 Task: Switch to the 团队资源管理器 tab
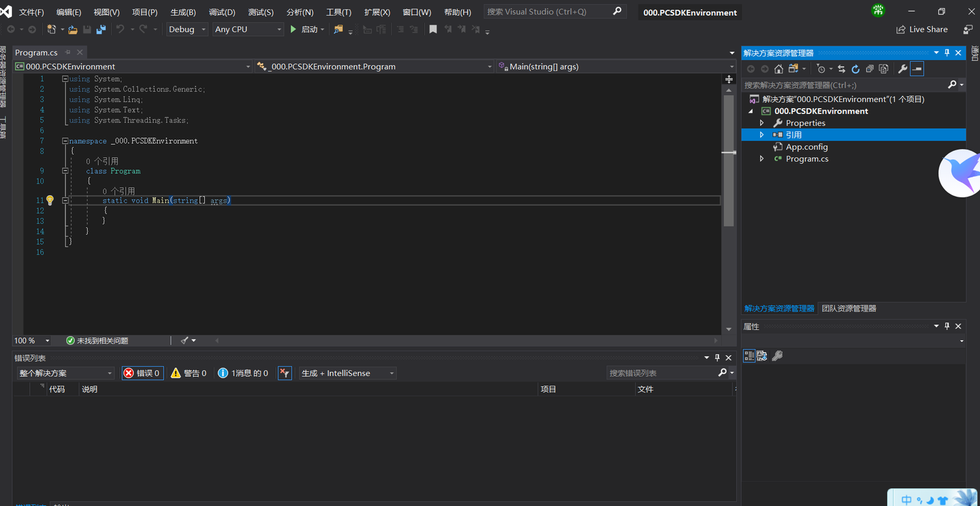[849, 308]
